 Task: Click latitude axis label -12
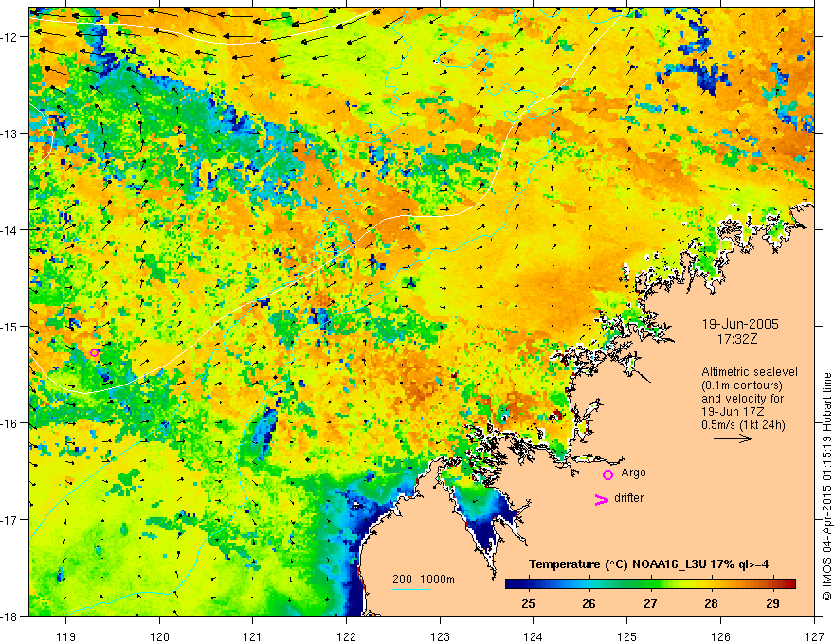click(x=9, y=37)
